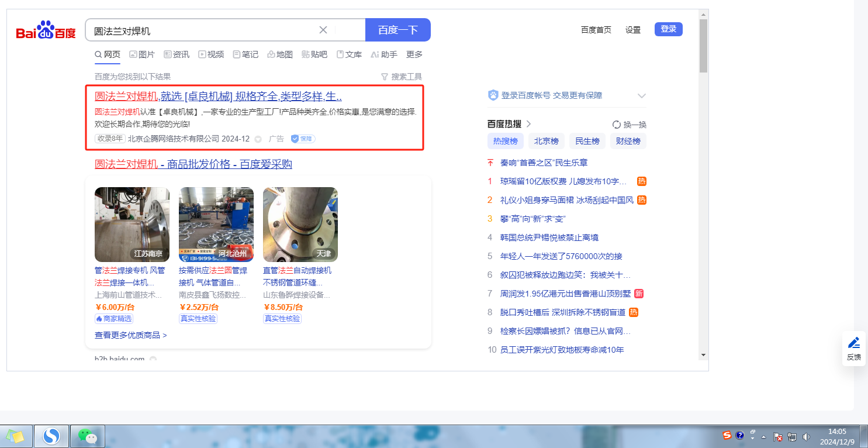Select the 北京榜 tab
Viewport: 868px width, 448px height.
click(547, 141)
